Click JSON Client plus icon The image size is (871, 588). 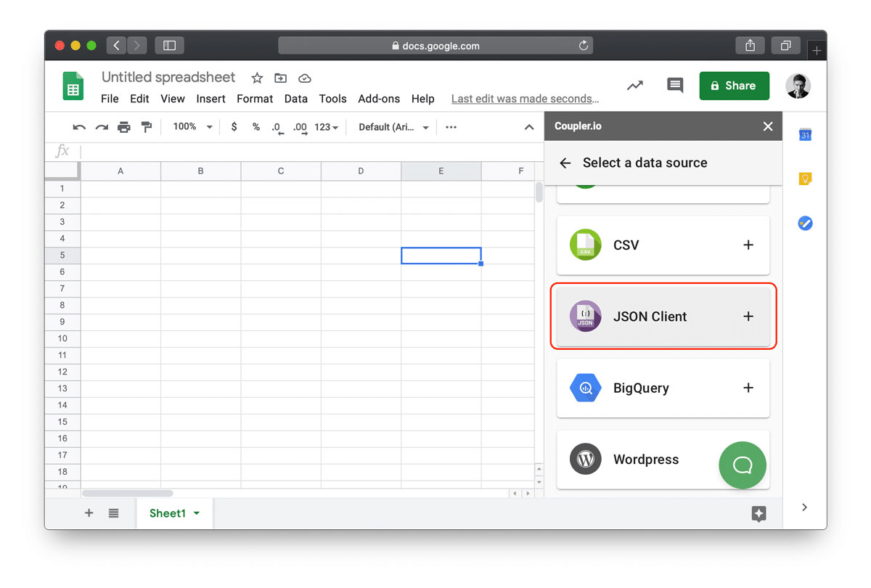point(748,317)
